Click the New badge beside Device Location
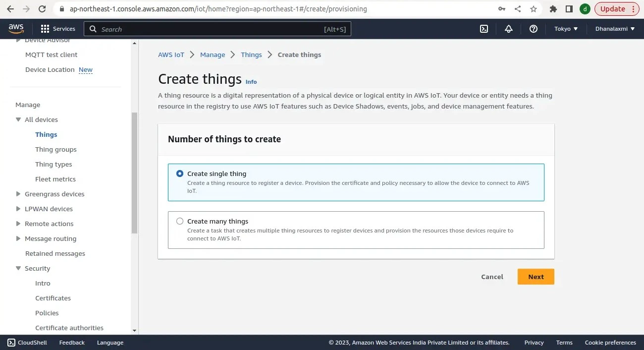Image resolution: width=644 pixels, height=350 pixels. coord(86,70)
